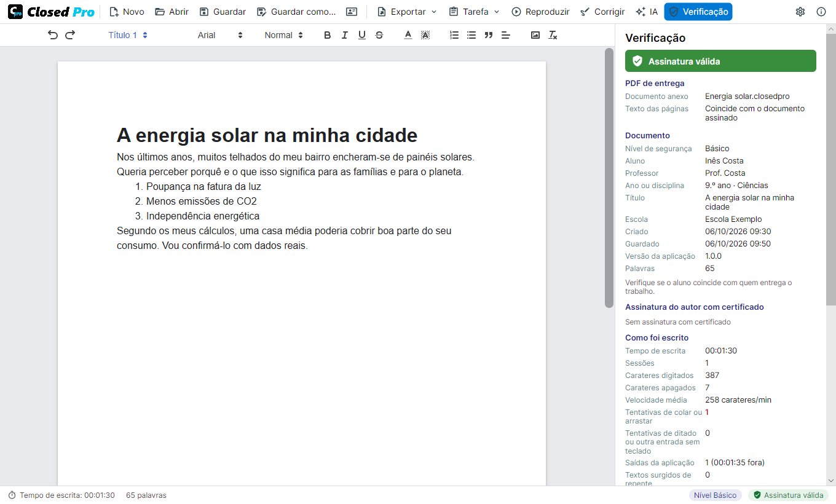The height and width of the screenshot is (504, 836).
Task: Apply numbered list formatting
Action: coord(454,35)
